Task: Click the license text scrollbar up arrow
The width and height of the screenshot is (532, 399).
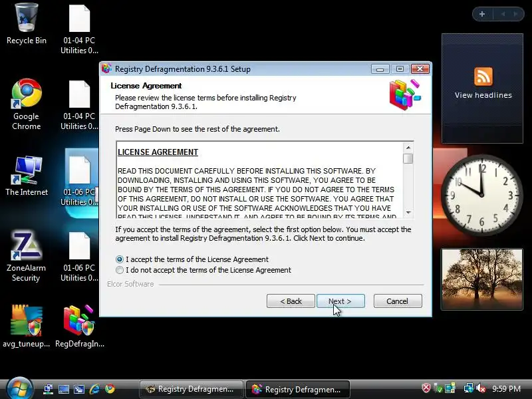Action: point(408,148)
